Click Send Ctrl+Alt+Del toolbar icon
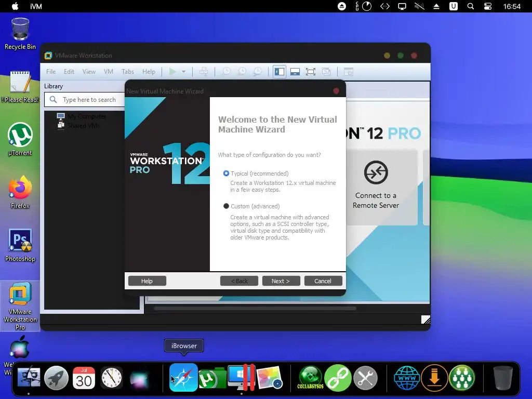The height and width of the screenshot is (399, 532). pyautogui.click(x=204, y=72)
